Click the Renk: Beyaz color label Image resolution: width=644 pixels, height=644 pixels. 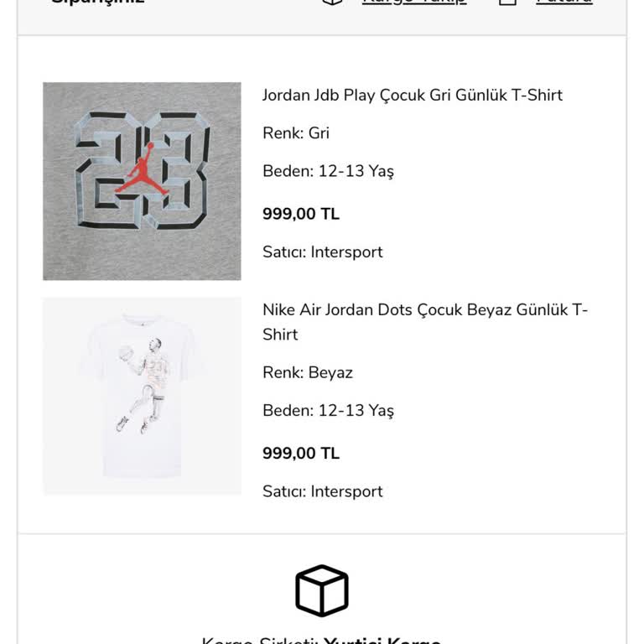click(308, 372)
